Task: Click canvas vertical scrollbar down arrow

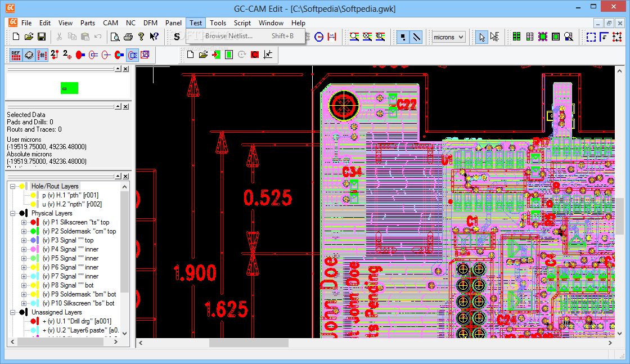Action: pyautogui.click(x=619, y=334)
